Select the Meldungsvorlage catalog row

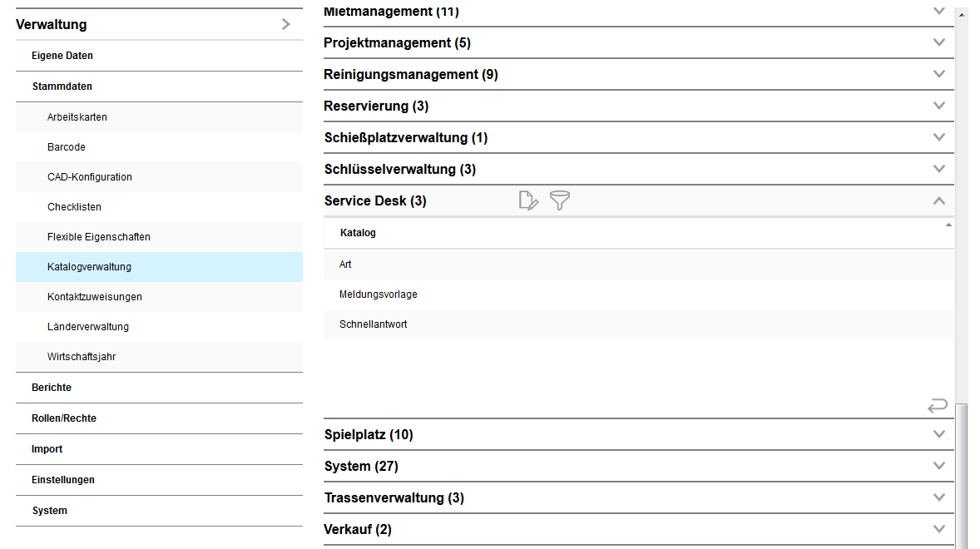379,294
